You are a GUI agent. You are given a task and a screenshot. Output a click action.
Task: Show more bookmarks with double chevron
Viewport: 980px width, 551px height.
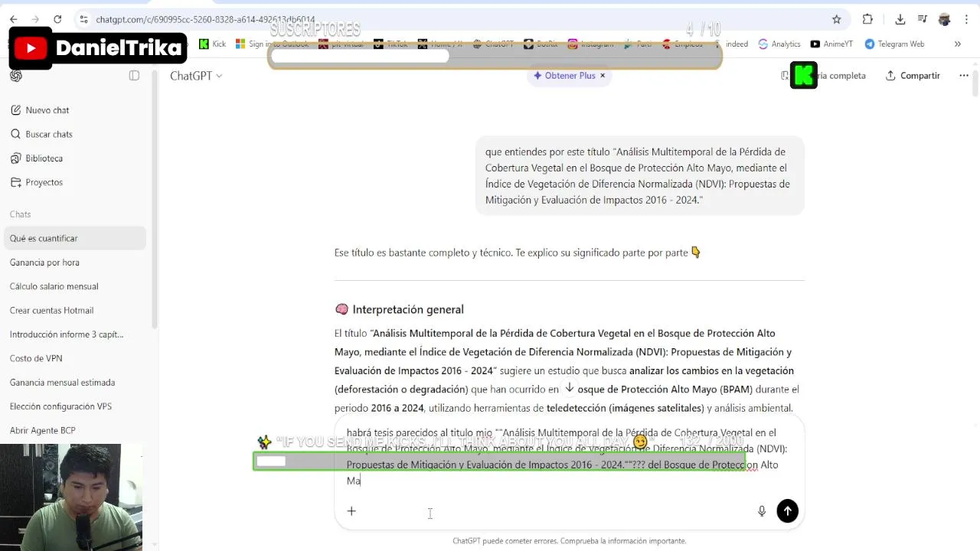(957, 44)
